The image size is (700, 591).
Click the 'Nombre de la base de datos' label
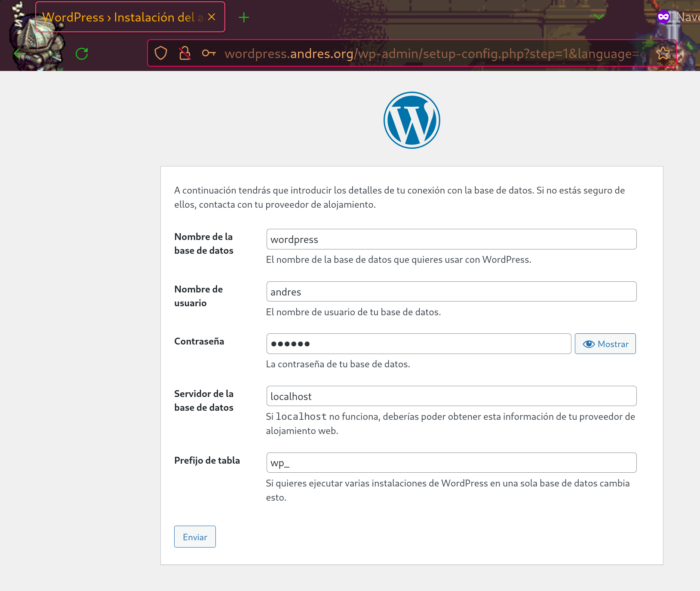tap(204, 243)
